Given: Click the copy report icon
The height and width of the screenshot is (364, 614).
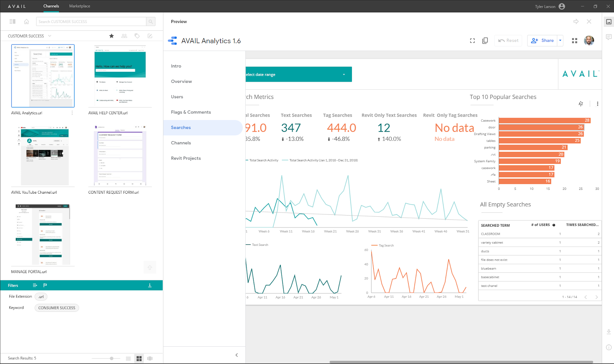Looking at the screenshot, I should [x=485, y=41].
